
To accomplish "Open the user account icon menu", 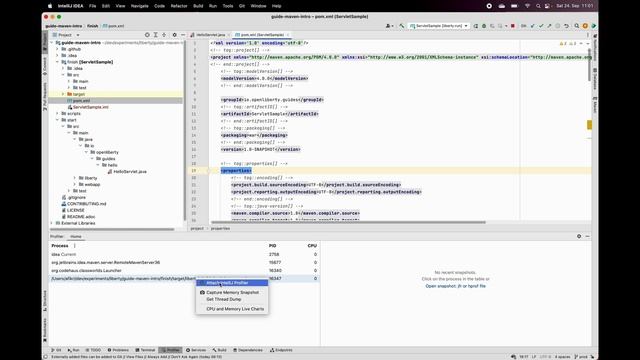I will pos(389,26).
